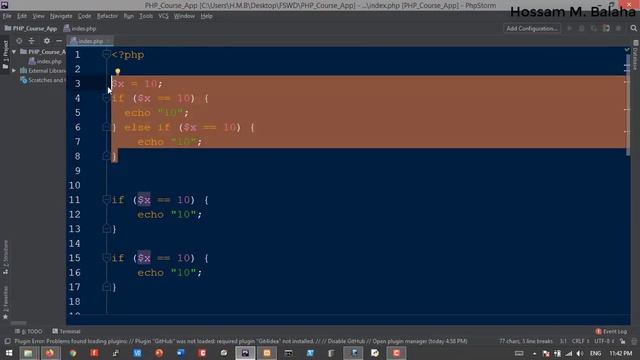Open the Refactor menu
This screenshot has width=640, height=360.
pyautogui.click(x=107, y=16)
